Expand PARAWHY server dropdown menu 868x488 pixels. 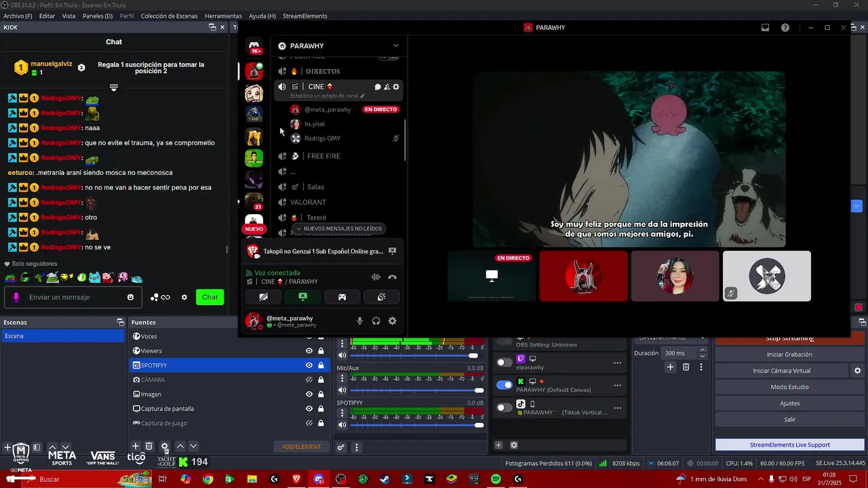pos(396,45)
